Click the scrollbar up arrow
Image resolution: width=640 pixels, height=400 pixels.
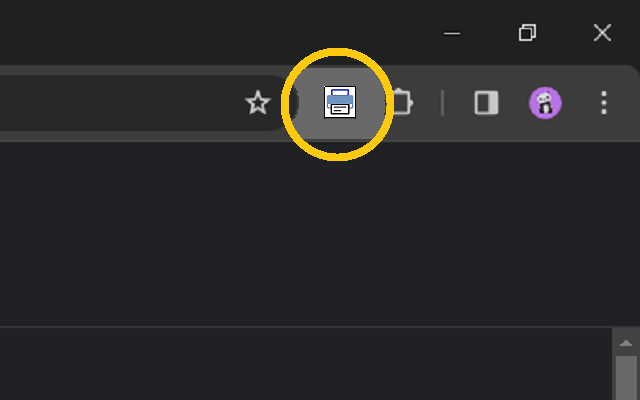pos(626,343)
